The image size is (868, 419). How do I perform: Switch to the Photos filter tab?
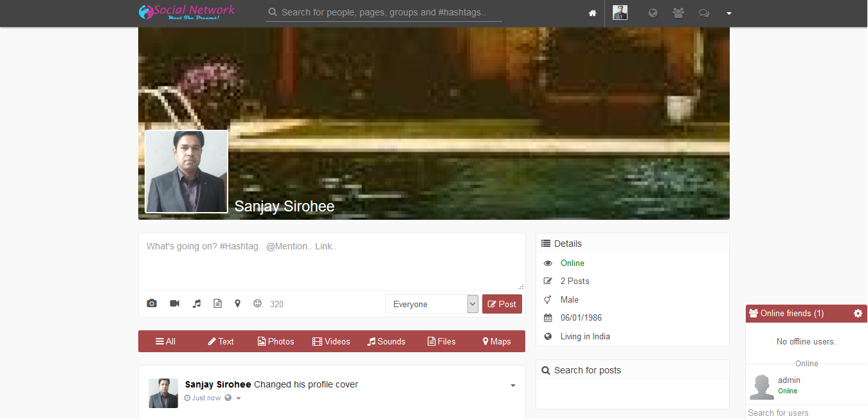click(x=276, y=341)
